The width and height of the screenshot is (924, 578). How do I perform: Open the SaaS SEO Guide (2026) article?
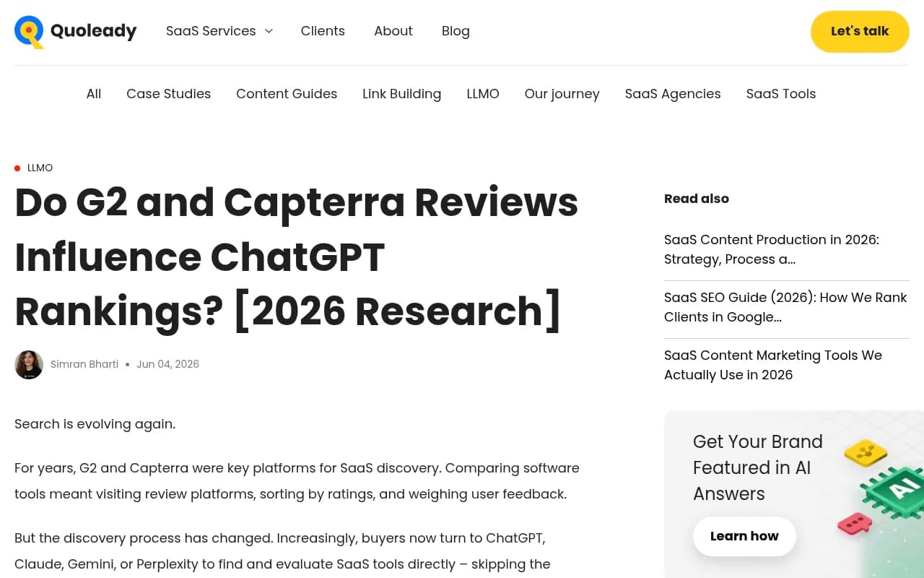785,307
